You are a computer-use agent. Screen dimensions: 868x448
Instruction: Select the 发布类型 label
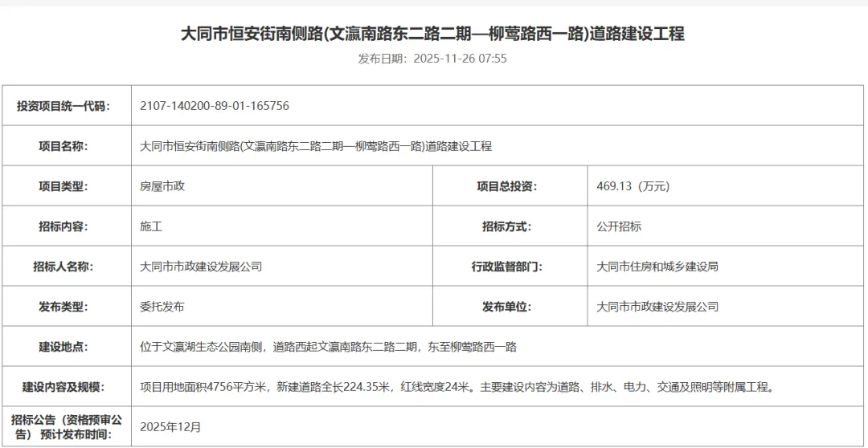pyautogui.click(x=63, y=307)
